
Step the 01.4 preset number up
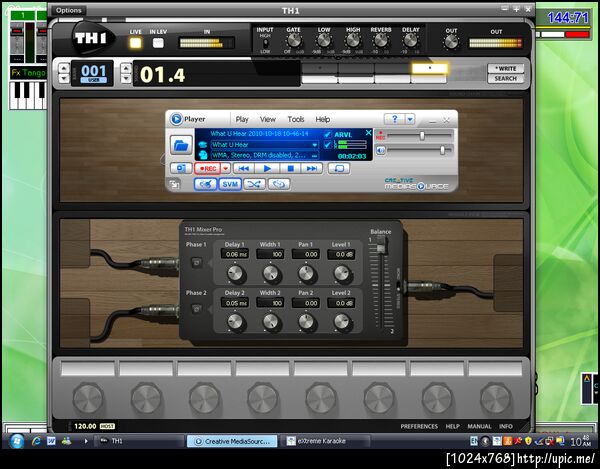coord(126,68)
